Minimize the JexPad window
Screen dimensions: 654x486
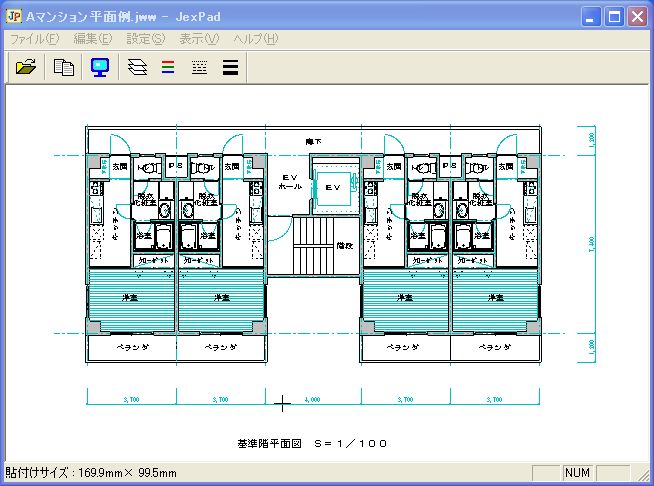click(592, 17)
